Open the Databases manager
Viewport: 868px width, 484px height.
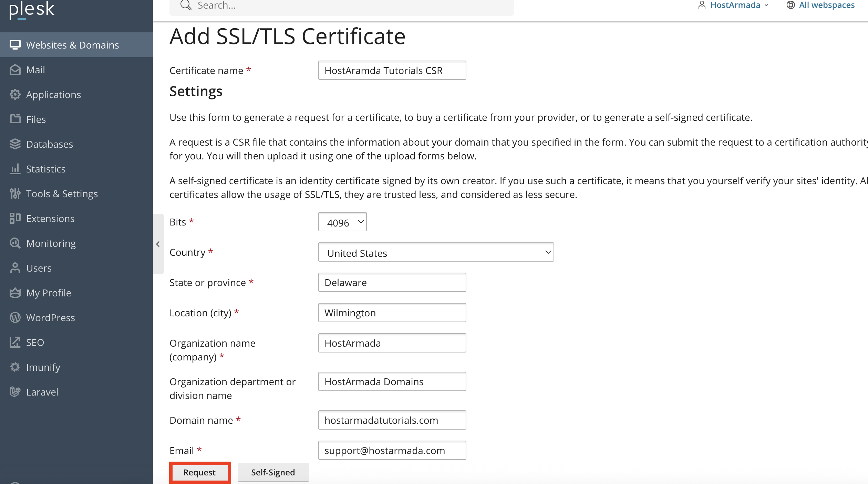tap(49, 144)
